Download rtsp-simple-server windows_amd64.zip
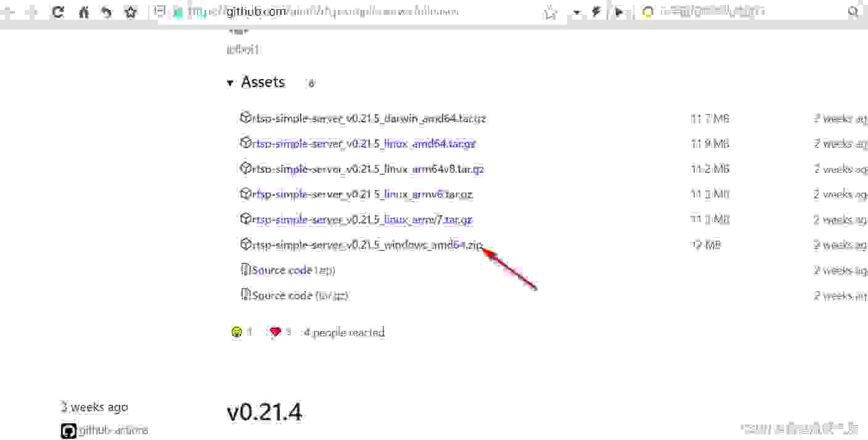Image resolution: width=868 pixels, height=440 pixels. click(367, 245)
